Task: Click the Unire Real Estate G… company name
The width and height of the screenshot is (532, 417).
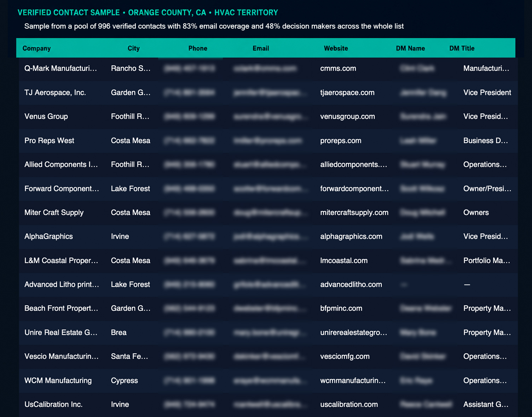Action: click(x=61, y=333)
